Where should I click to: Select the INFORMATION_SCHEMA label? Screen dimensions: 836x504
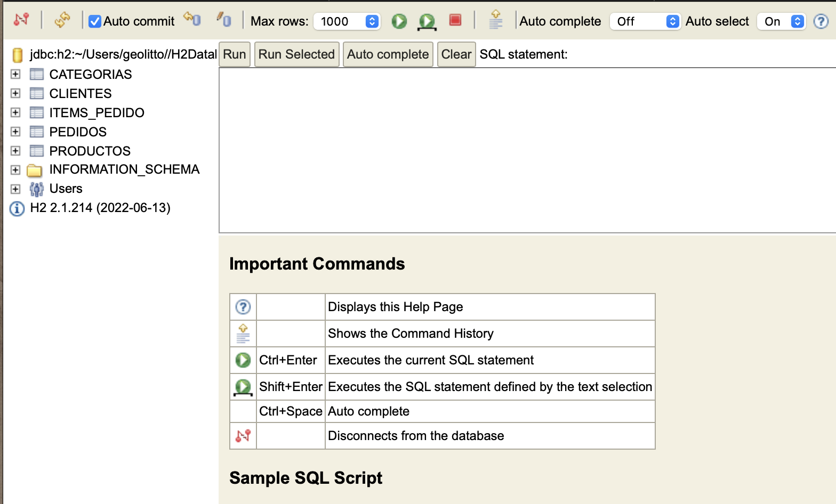[124, 169]
